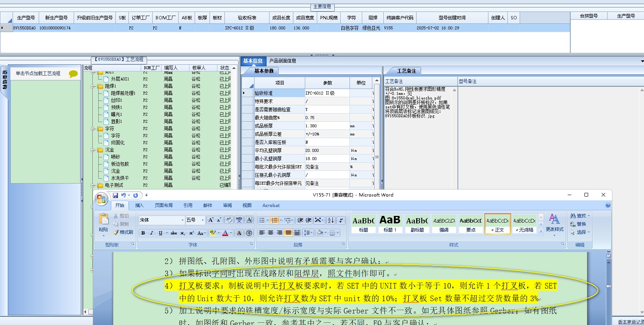This screenshot has width=644, height=325.
Task: Activate Format Painter (格式刷)
Action: click(x=123, y=232)
